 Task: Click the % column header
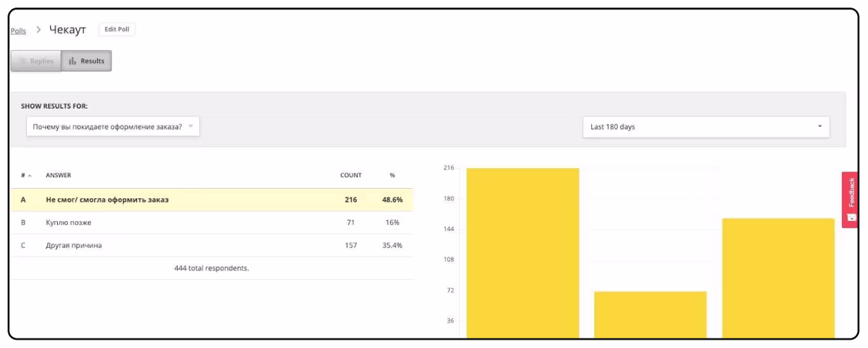point(392,175)
